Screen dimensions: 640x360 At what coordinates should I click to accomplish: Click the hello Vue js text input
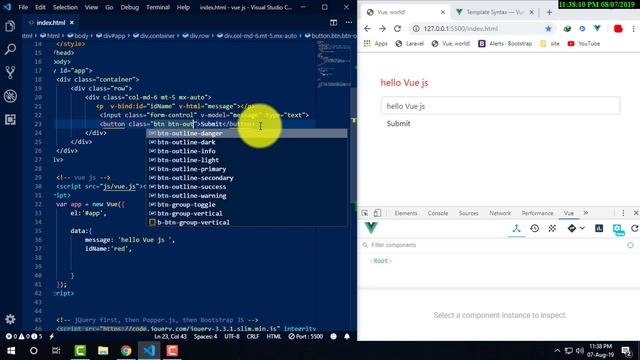click(x=500, y=106)
